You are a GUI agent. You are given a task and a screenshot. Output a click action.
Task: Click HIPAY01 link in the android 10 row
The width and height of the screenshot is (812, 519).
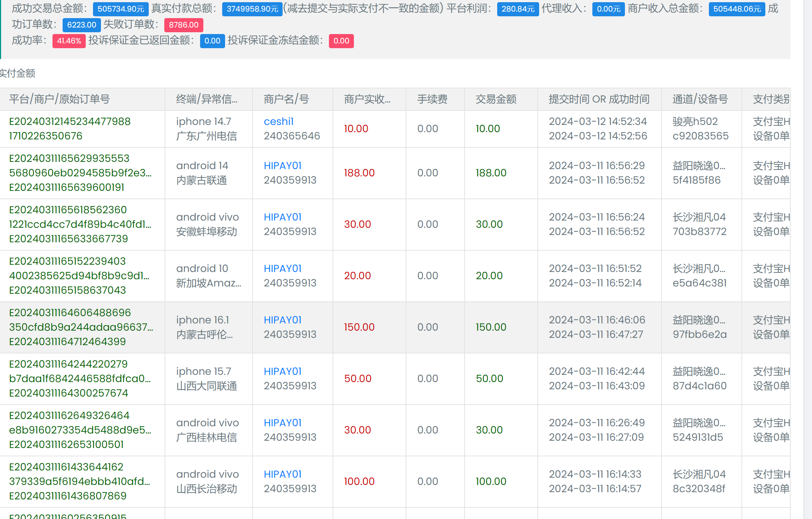[x=282, y=268]
